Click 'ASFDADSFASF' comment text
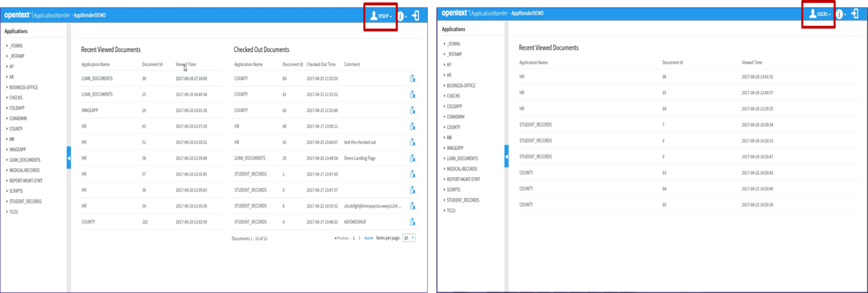868x293 pixels. 356,222
